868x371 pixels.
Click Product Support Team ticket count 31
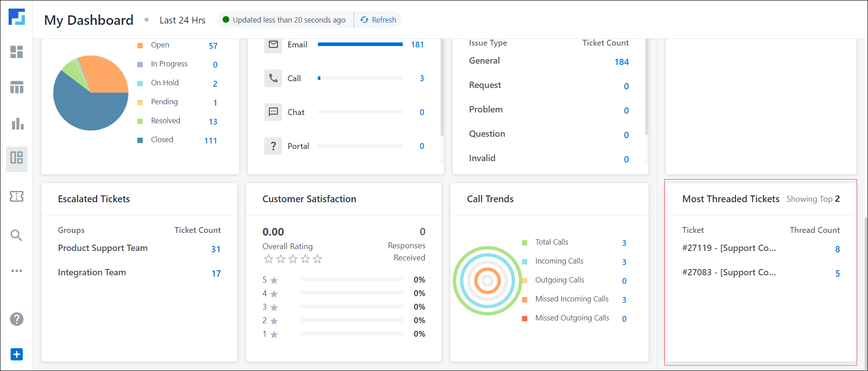(x=216, y=249)
